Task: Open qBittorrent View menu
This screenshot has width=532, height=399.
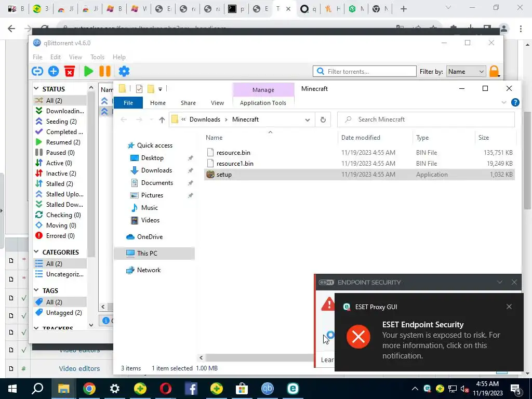Action: (75, 57)
